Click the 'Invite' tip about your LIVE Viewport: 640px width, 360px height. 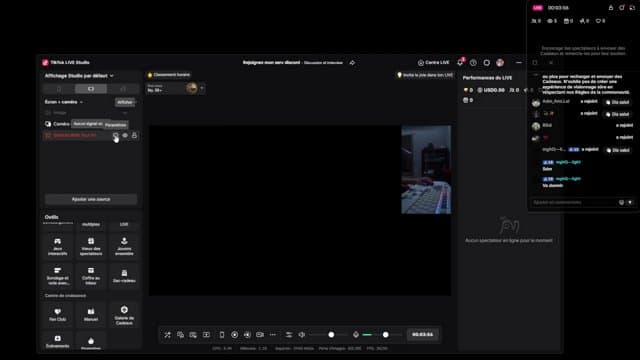(x=425, y=75)
